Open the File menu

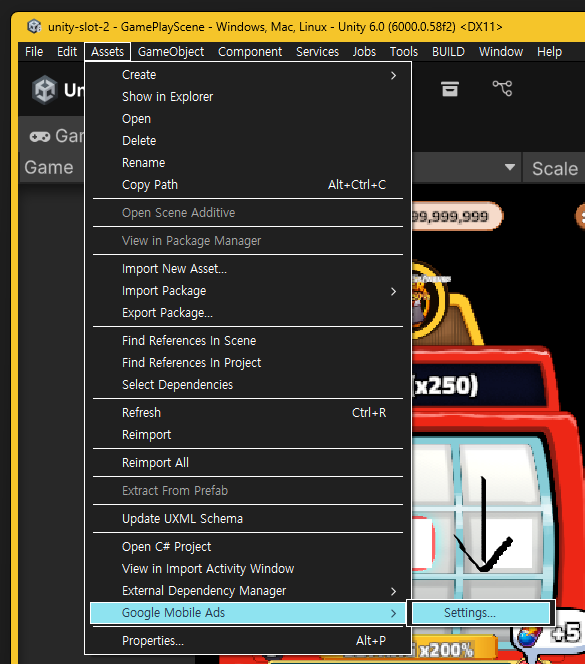pos(34,52)
